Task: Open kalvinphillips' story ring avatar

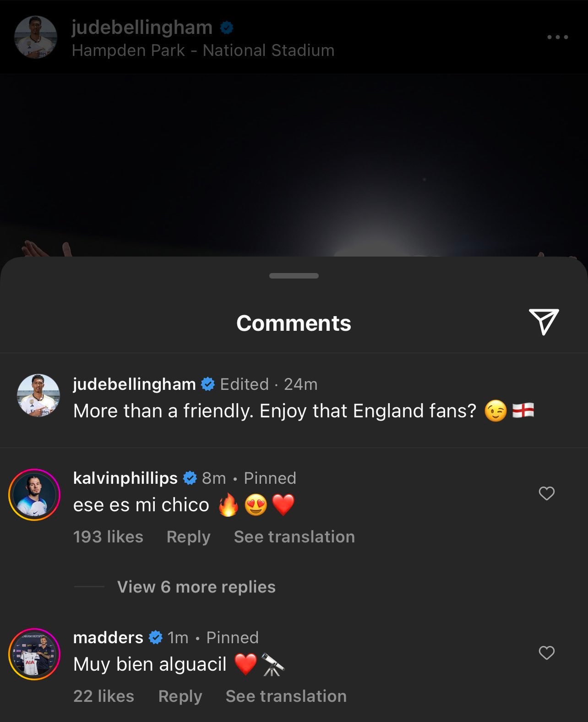Action: tap(34, 494)
